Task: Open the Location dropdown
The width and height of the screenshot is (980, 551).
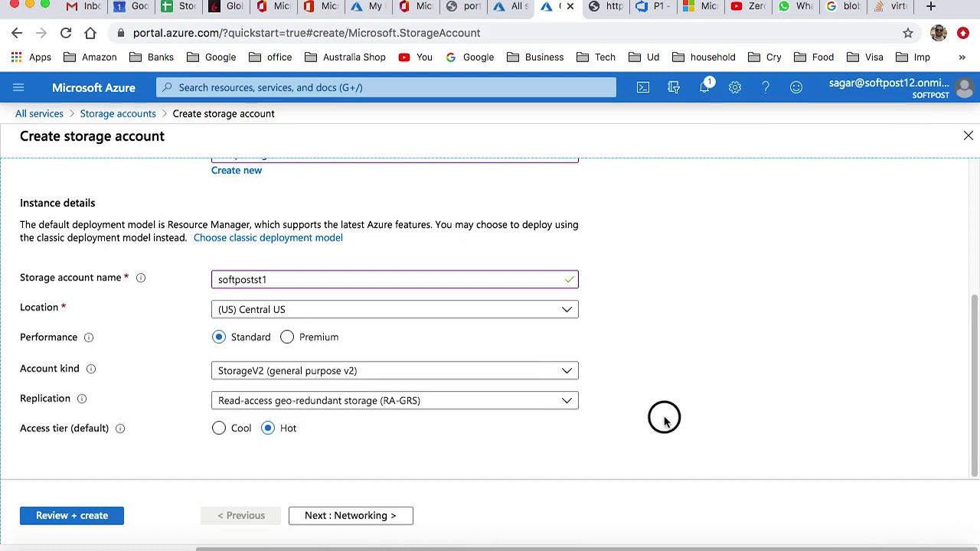Action: pos(395,309)
